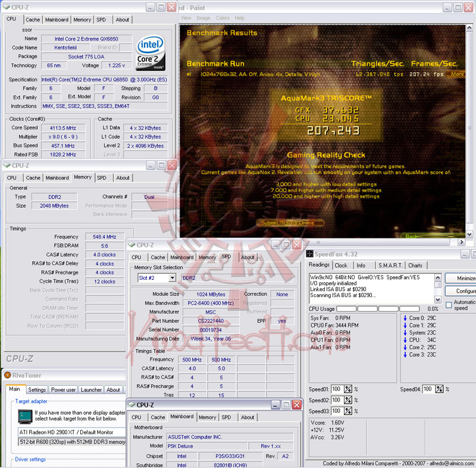Image resolution: width=476 pixels, height=468 pixels.
Task: Click the RivaTuner title bar gear icon
Action: click(x=8, y=375)
